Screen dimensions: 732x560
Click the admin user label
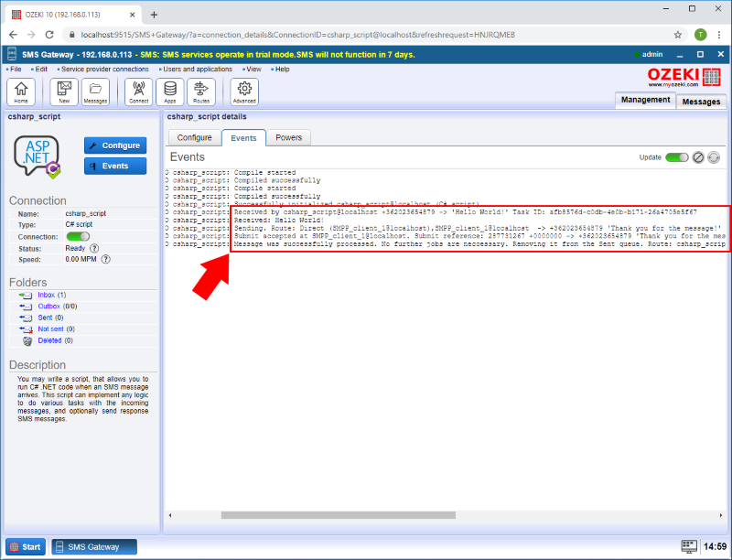click(652, 55)
